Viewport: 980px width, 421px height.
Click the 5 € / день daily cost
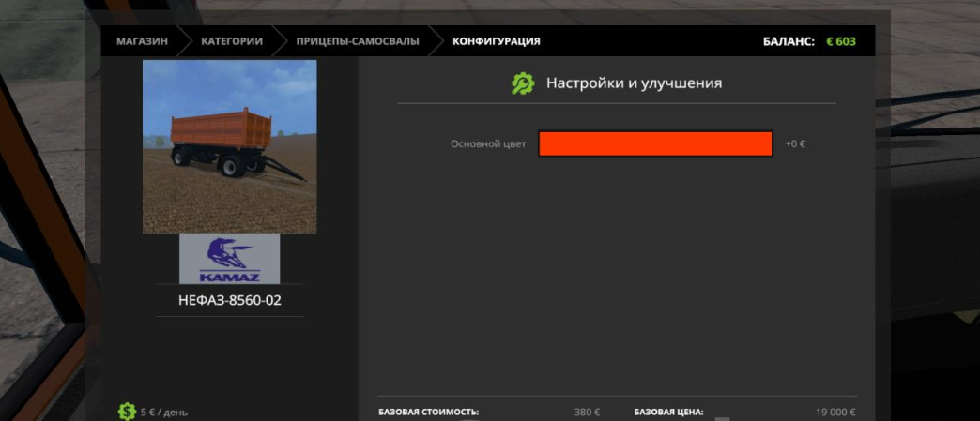tap(164, 412)
